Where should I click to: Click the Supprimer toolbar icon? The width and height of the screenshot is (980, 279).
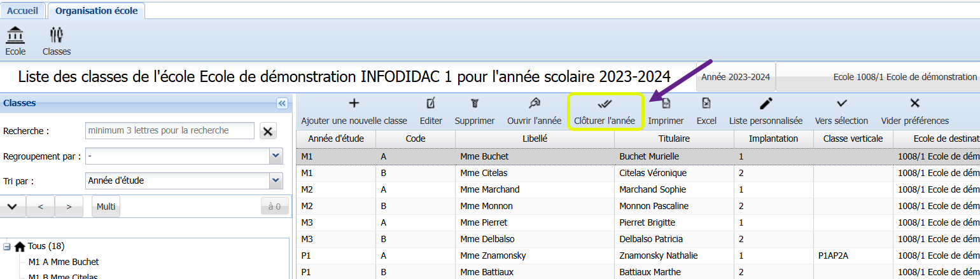pyautogui.click(x=474, y=104)
